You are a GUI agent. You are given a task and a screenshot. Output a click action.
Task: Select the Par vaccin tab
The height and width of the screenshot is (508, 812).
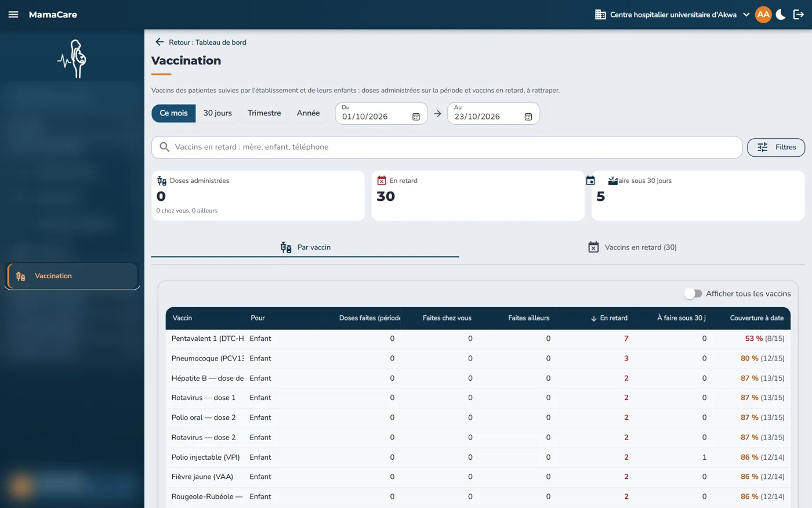(x=305, y=247)
